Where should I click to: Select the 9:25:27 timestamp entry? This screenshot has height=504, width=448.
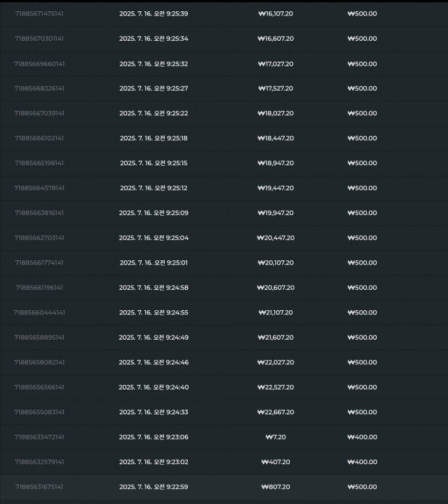(153, 89)
